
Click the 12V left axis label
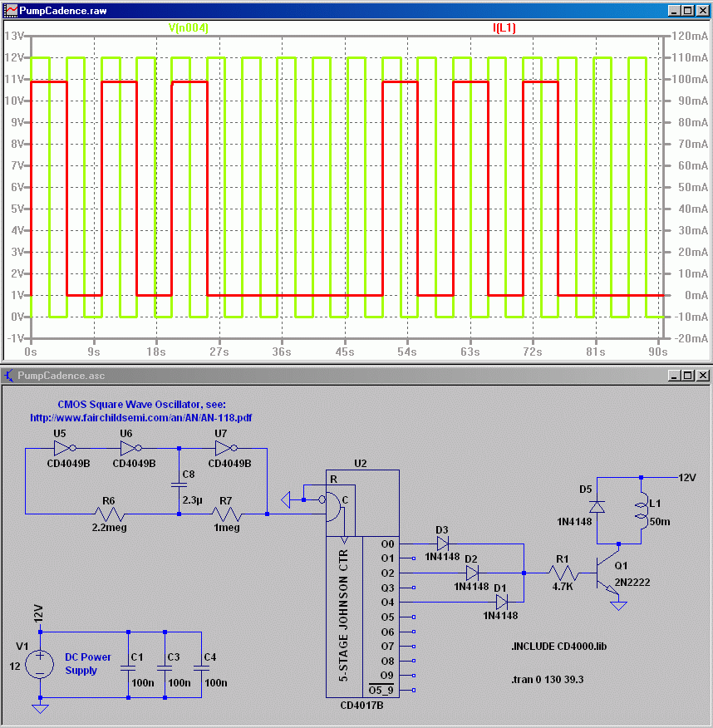14,57
